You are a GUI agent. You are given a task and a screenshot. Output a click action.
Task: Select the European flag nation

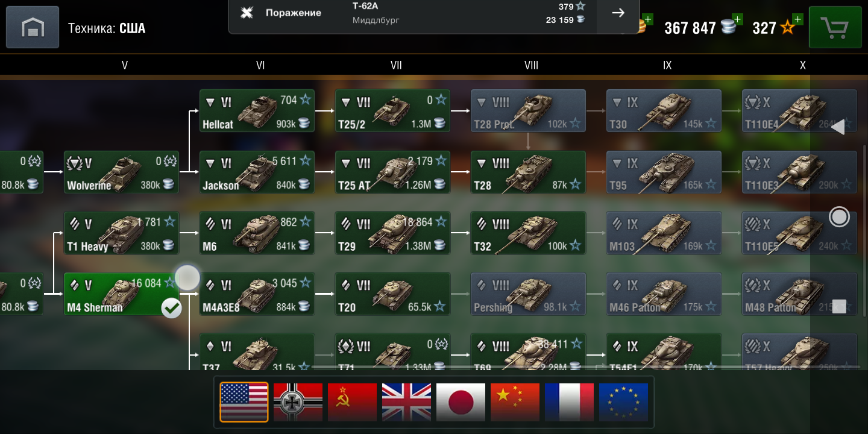(623, 402)
